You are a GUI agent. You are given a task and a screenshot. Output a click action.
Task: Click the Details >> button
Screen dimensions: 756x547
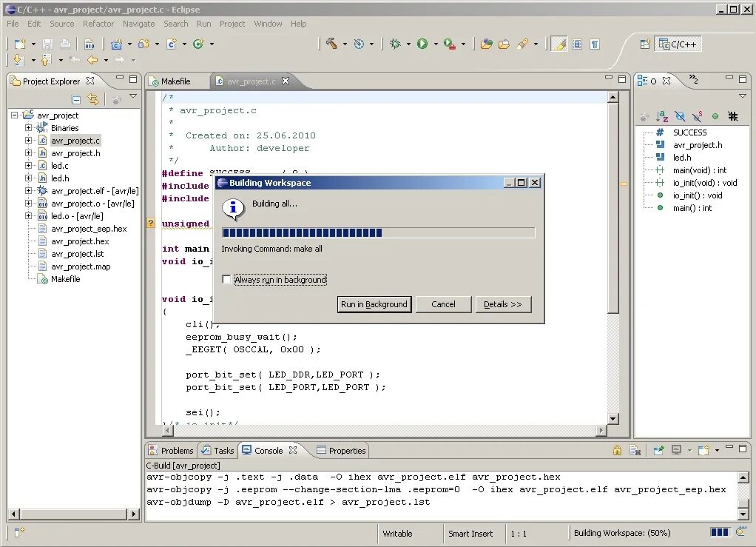tap(503, 304)
